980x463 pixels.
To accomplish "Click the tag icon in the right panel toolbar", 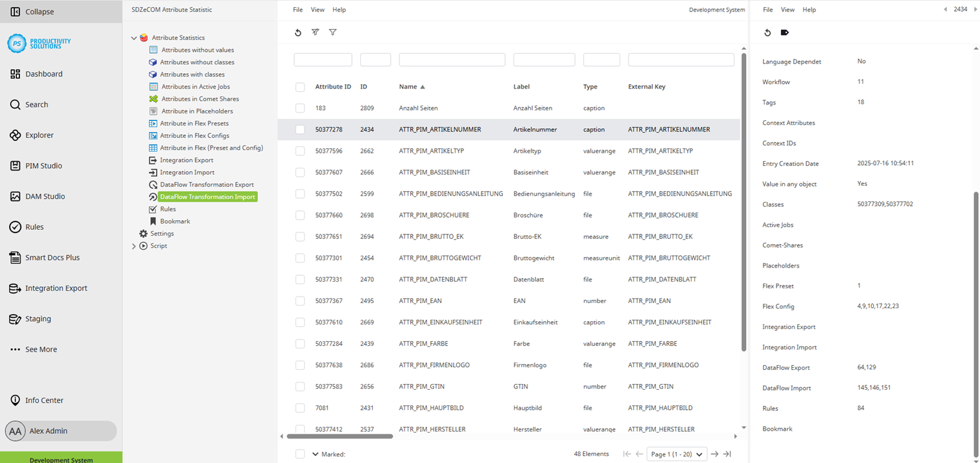I will pos(784,32).
